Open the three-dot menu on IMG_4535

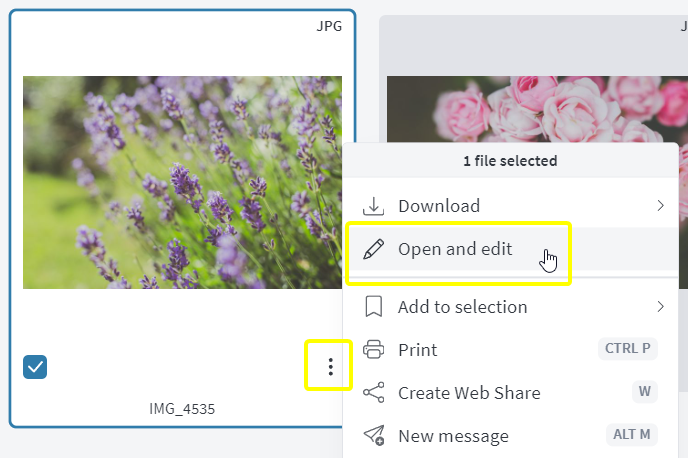point(330,367)
